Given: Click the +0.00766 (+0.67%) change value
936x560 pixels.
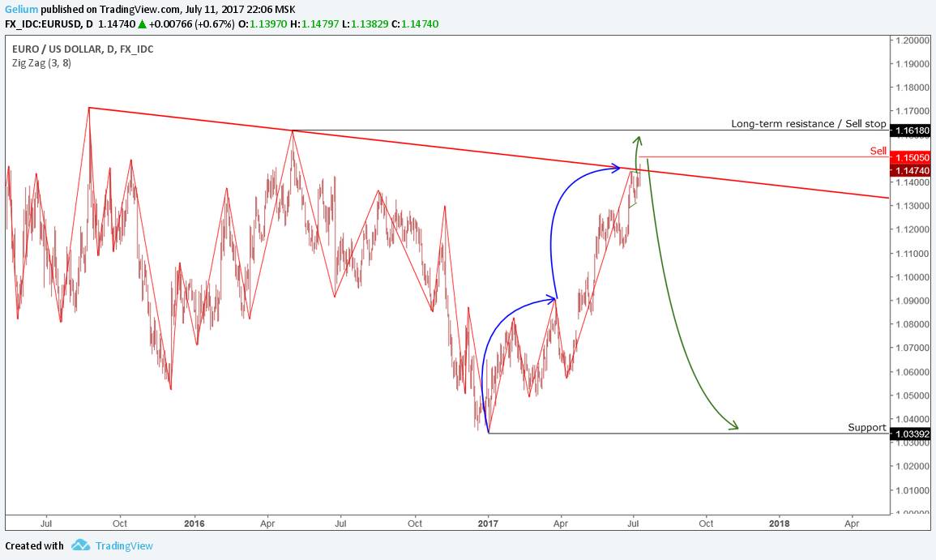Looking at the screenshot, I should pos(191,24).
